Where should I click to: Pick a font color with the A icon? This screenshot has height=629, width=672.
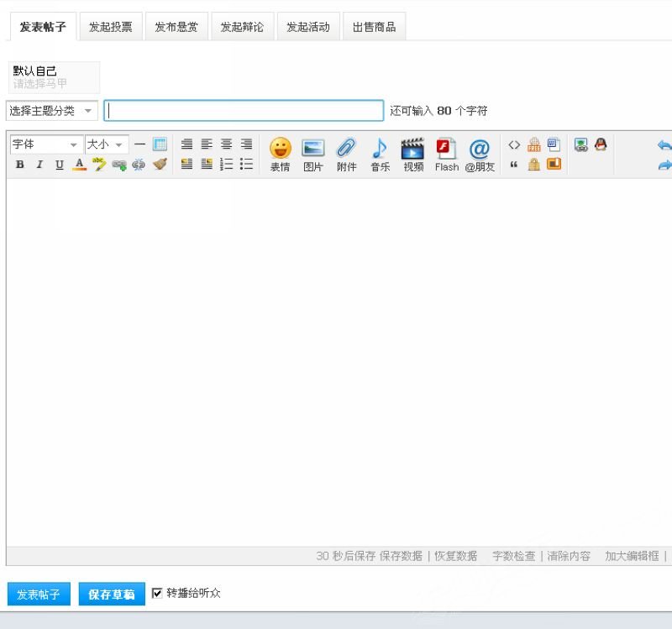79,165
